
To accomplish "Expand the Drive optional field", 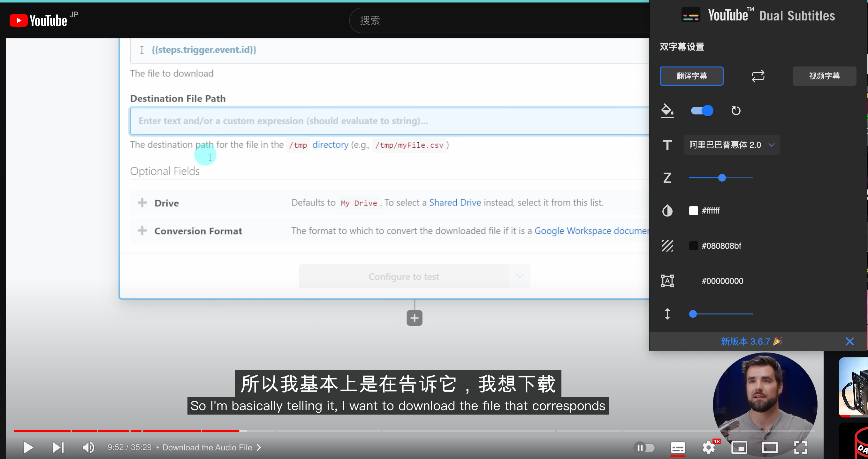I will (x=142, y=203).
